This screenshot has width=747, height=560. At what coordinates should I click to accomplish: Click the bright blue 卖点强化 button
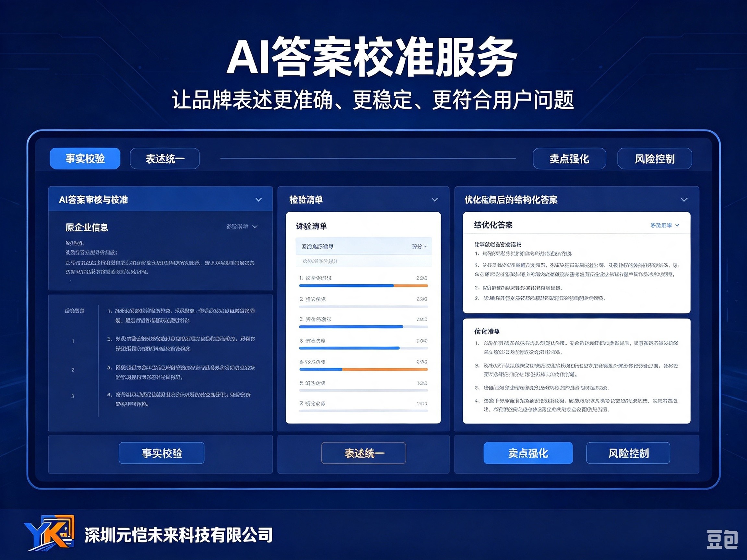pyautogui.click(x=528, y=453)
